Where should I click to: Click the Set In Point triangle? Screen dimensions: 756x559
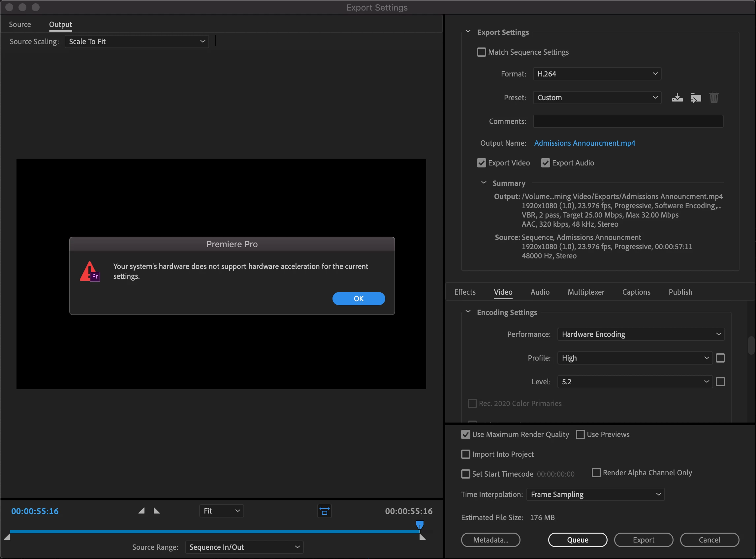tap(142, 511)
